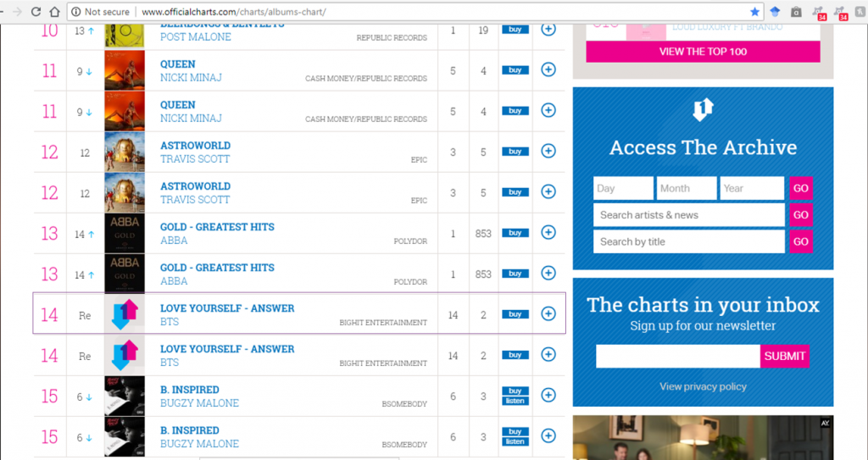Click GO beside Search by title
The width and height of the screenshot is (868, 460).
(801, 241)
